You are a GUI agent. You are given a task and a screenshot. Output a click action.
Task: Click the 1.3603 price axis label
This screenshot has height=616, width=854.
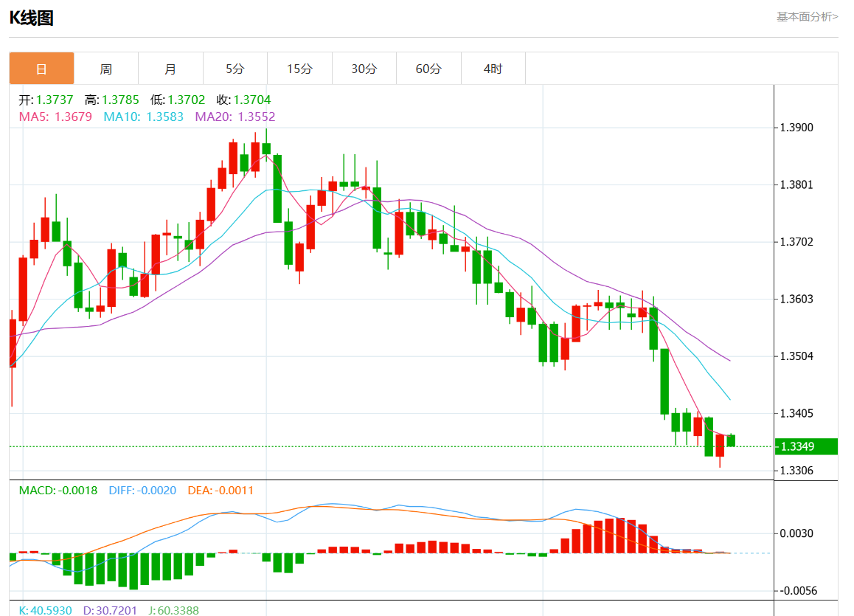[796, 299]
